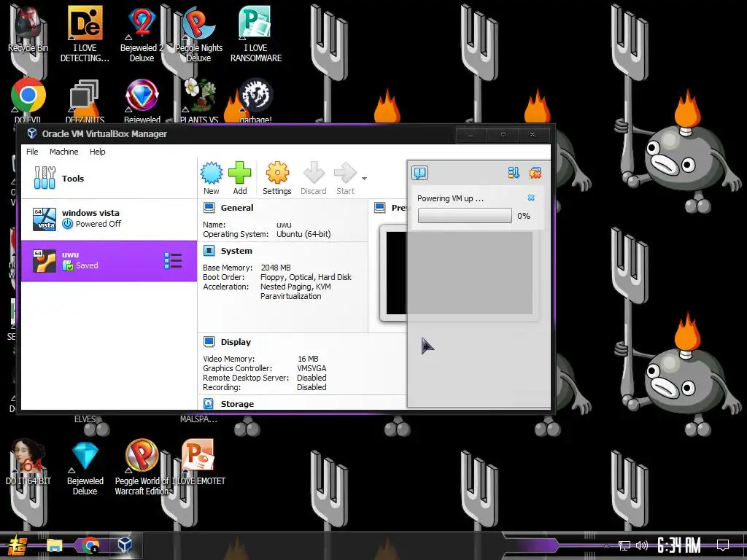
Task: Click the sort notifications icon in panel
Action: pos(513,173)
